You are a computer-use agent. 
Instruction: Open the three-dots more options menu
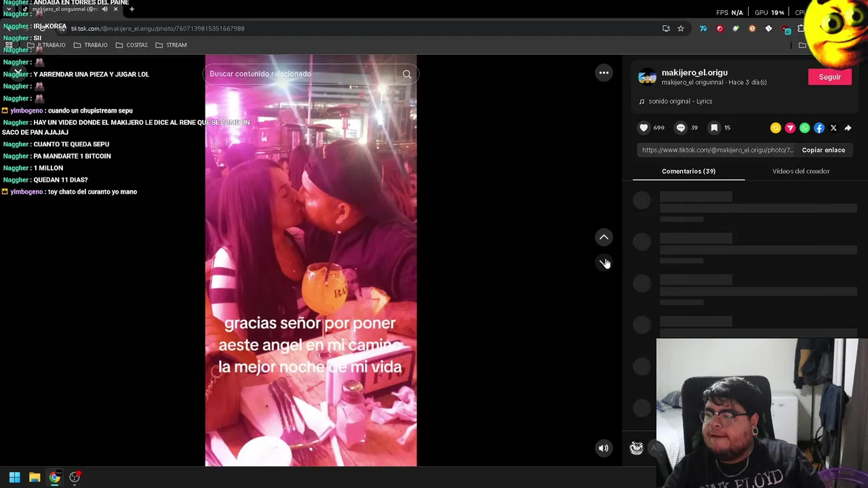pyautogui.click(x=604, y=73)
